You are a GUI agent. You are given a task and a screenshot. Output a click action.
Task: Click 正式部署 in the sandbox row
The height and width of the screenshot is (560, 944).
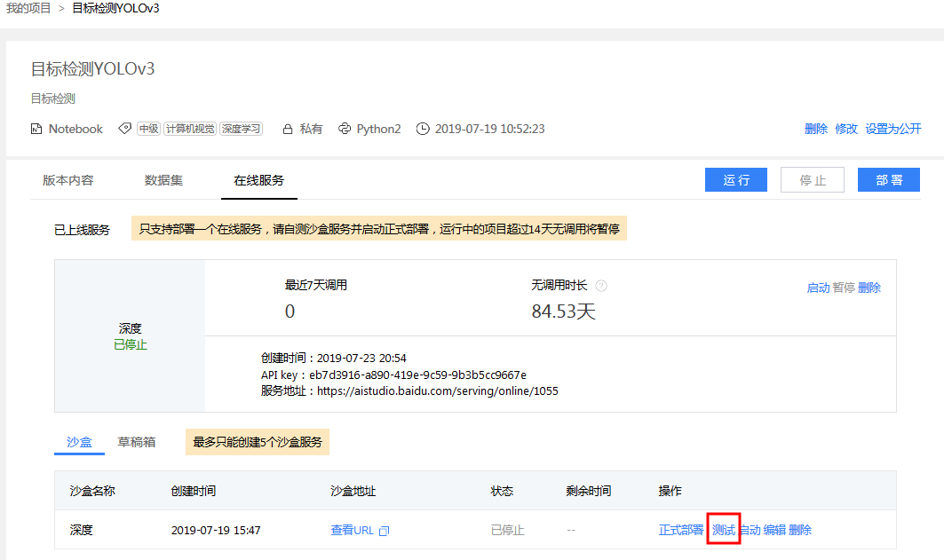click(681, 530)
